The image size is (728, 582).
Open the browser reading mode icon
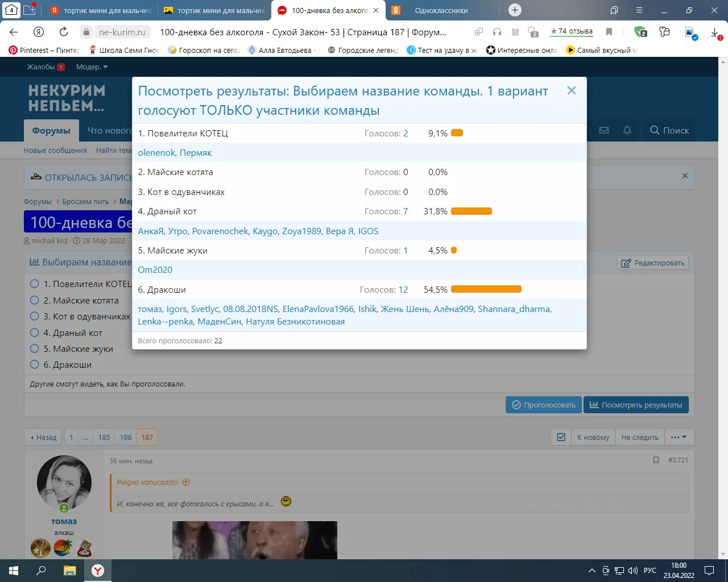(x=515, y=32)
